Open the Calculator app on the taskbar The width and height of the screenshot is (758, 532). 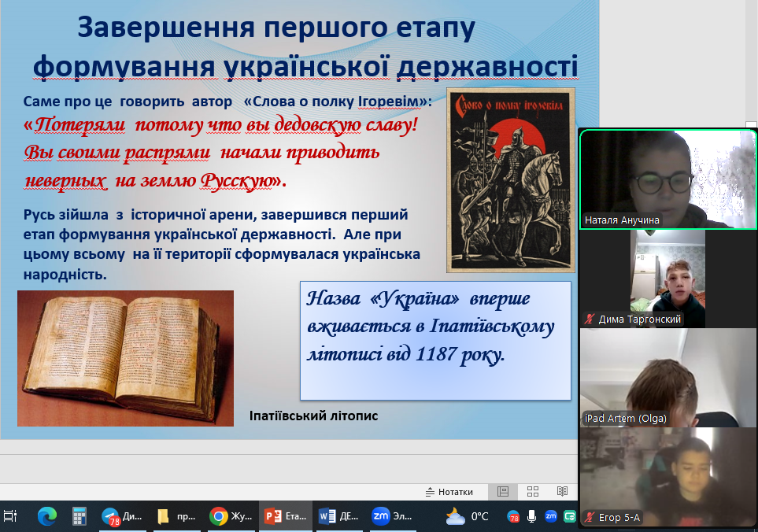(79, 516)
